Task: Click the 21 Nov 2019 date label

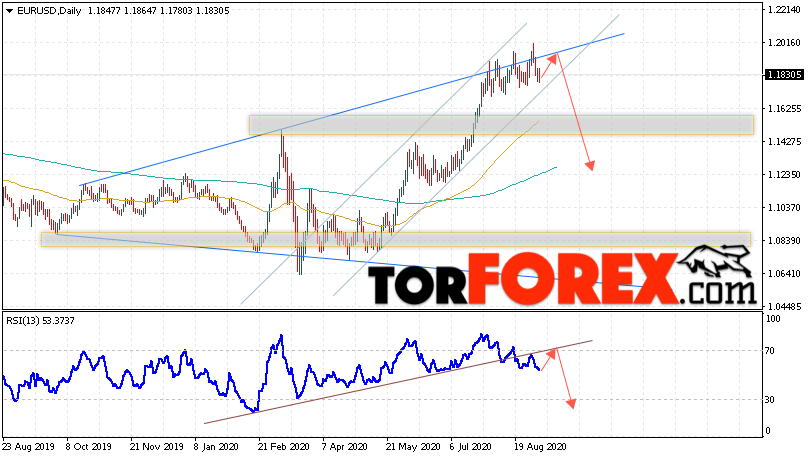Action: click(x=156, y=447)
